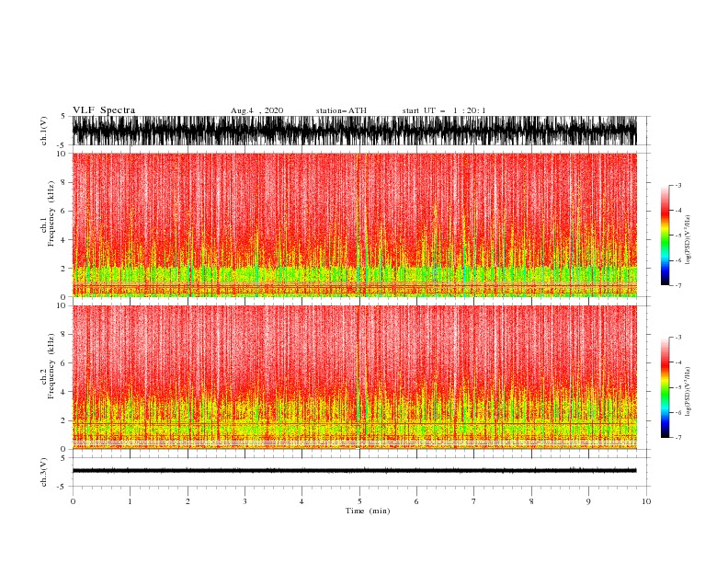
Task: Click the "ch.1(V)" waveform axis label
Action: 44,131
